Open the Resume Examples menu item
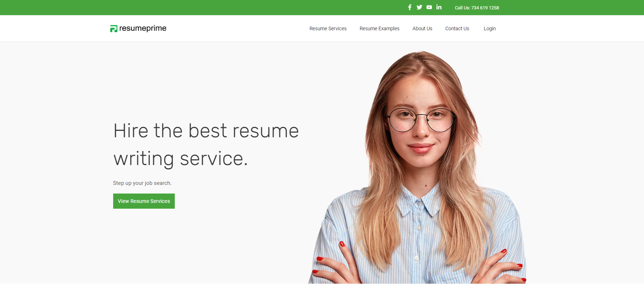The image size is (644, 284). click(379, 28)
